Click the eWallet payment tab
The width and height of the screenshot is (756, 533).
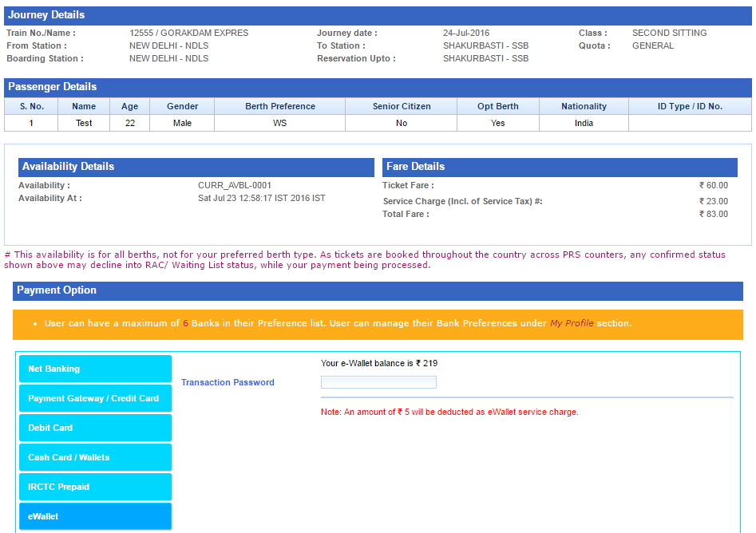[95, 516]
